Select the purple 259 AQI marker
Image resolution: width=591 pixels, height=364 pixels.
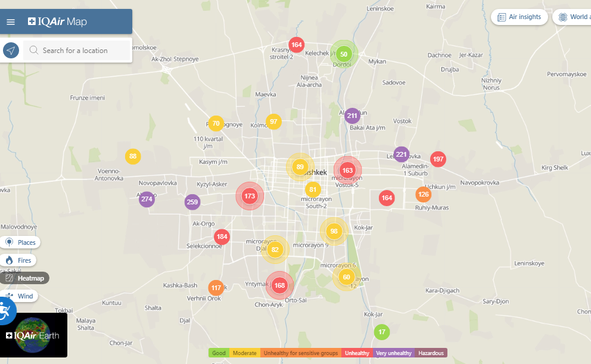pos(192,202)
